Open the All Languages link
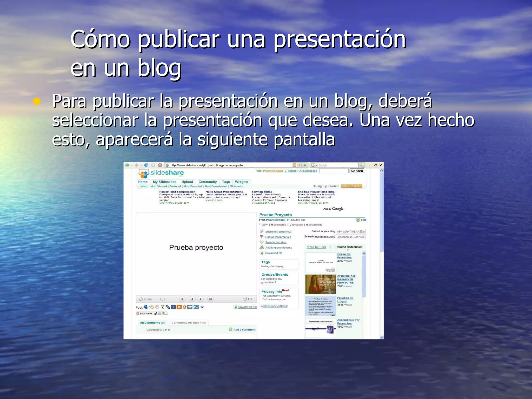Viewport: 532px width, 399px height. pyautogui.click(x=308, y=171)
